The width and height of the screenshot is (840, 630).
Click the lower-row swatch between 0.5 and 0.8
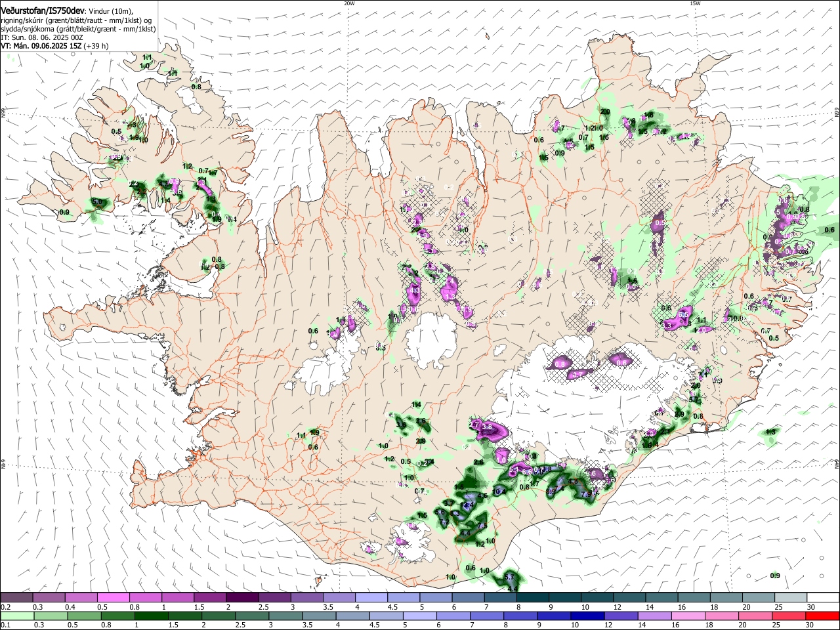pyautogui.click(x=84, y=616)
